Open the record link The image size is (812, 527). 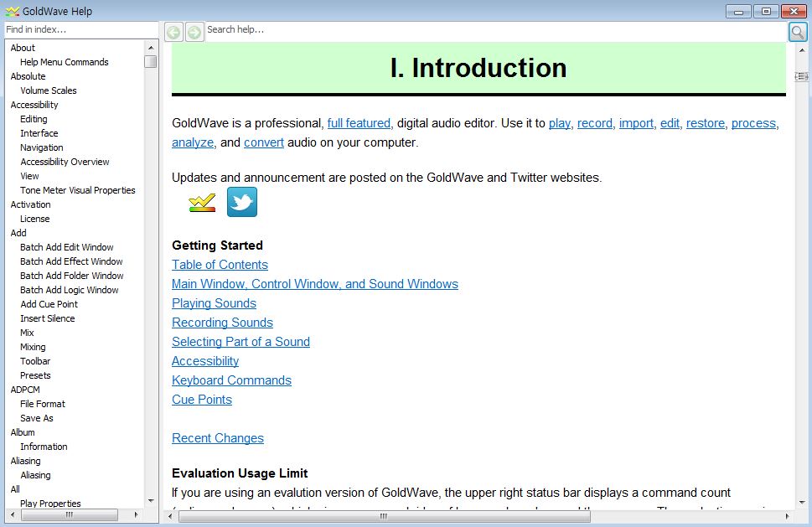click(594, 123)
